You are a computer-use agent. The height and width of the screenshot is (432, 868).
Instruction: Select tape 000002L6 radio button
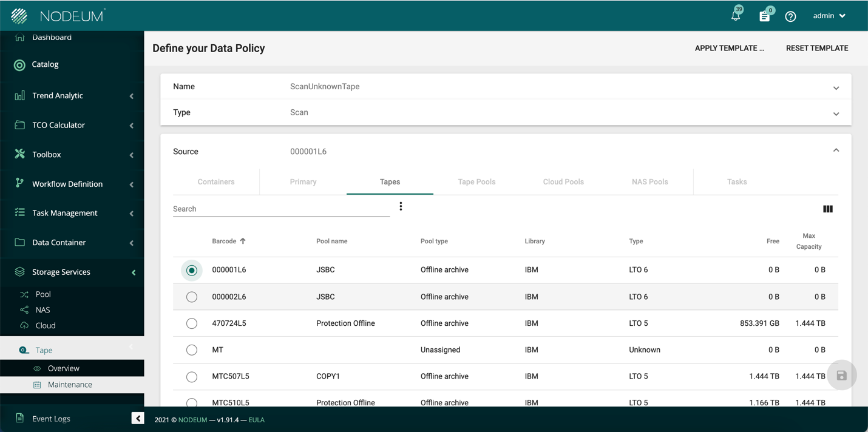click(192, 297)
